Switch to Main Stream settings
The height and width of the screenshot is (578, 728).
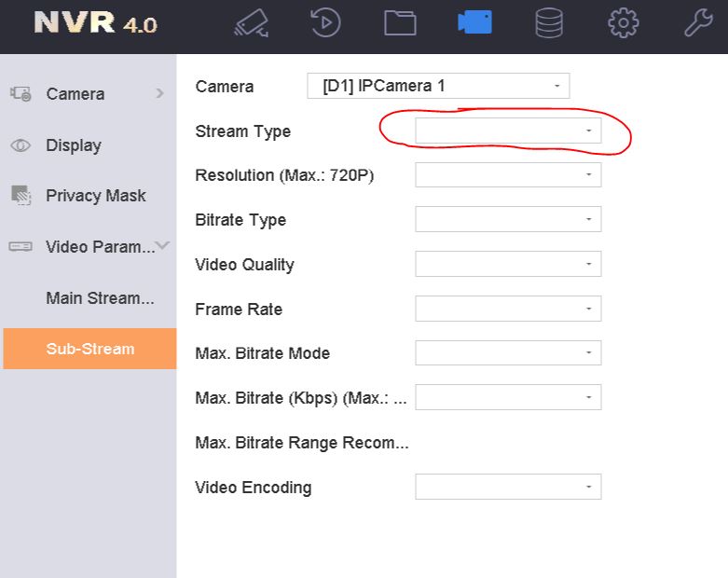pos(100,298)
